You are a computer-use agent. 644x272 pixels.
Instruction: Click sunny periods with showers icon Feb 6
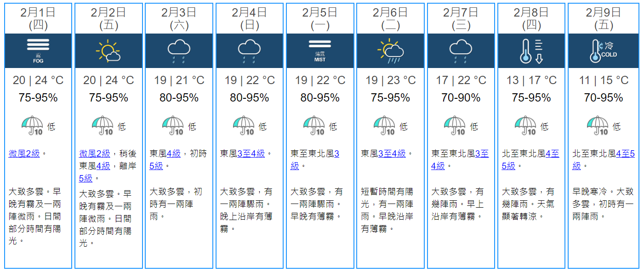391,51
